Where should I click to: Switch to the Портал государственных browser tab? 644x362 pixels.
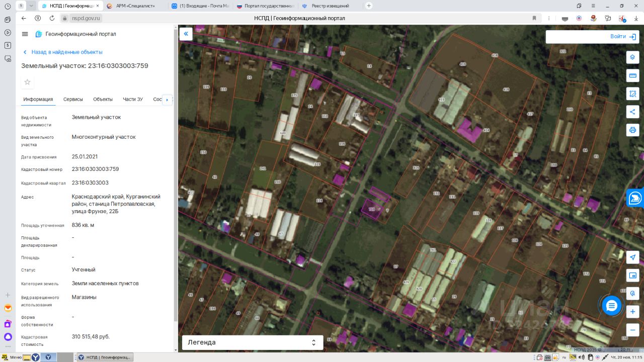[x=265, y=6]
